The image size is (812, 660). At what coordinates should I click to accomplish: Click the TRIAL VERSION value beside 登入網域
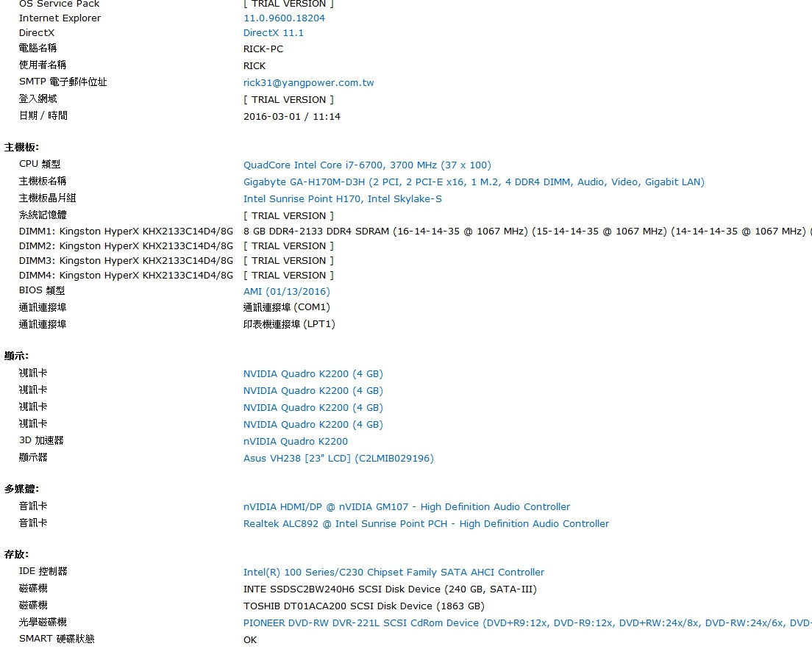pyautogui.click(x=288, y=99)
